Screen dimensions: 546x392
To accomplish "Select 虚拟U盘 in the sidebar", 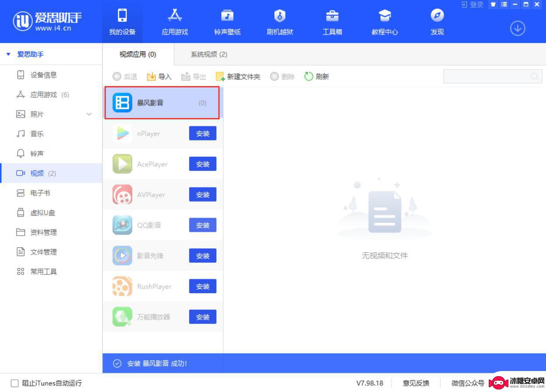I will [x=51, y=213].
